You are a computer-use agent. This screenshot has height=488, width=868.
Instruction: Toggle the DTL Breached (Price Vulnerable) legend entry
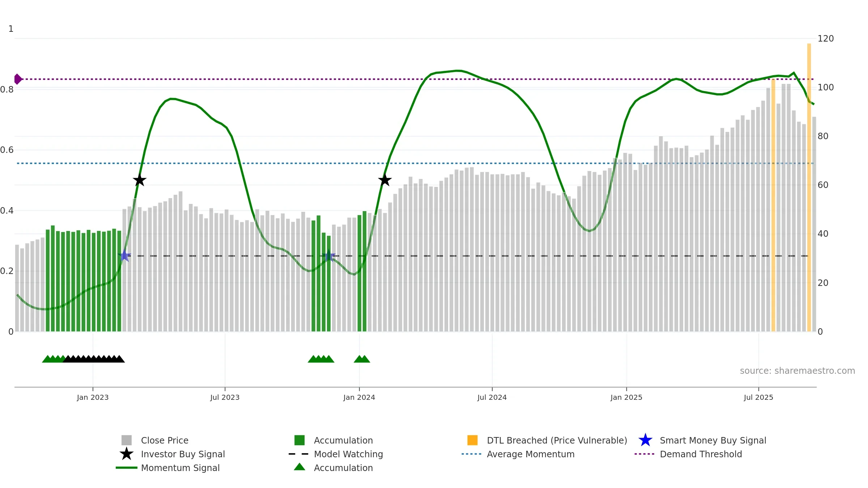(x=557, y=440)
